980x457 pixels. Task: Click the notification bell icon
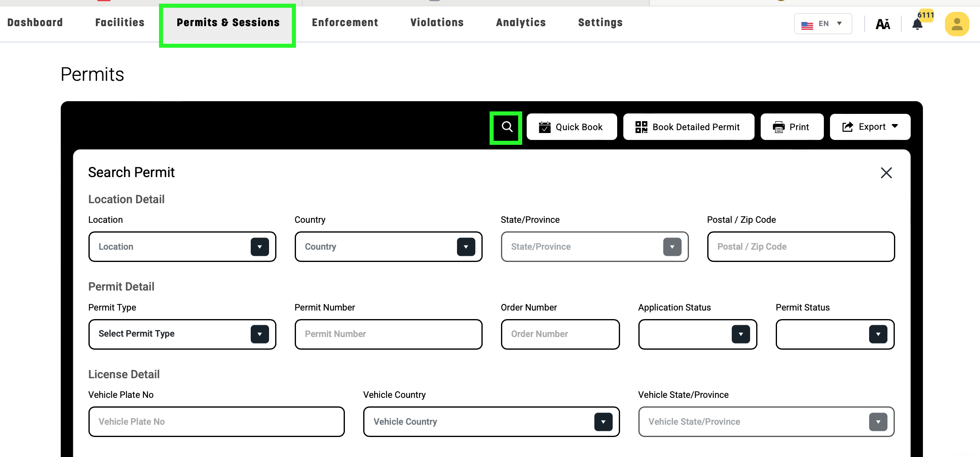click(917, 25)
